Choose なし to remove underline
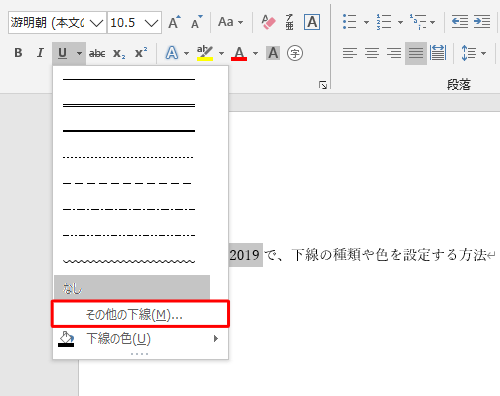This screenshot has height=396, width=500. (x=132, y=287)
